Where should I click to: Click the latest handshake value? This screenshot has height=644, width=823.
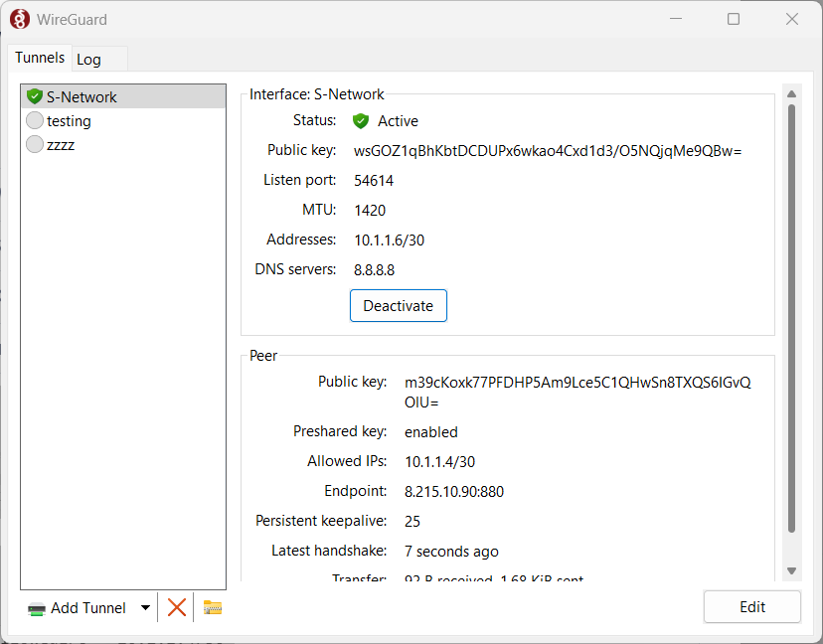[x=451, y=552]
